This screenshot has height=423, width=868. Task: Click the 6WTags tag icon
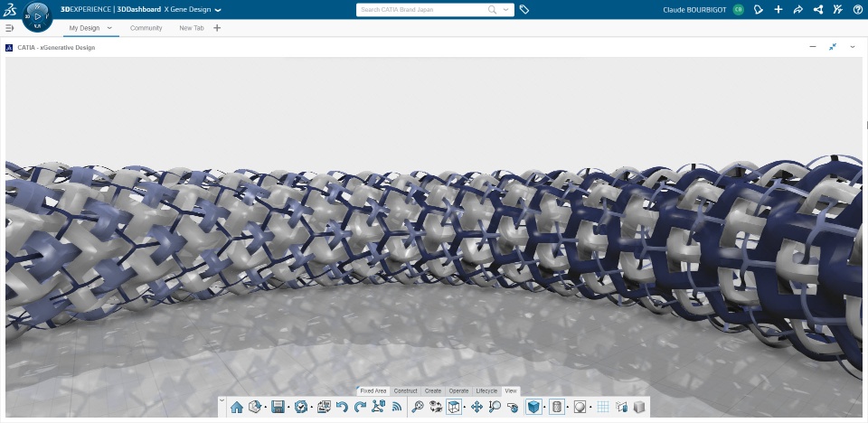click(x=524, y=9)
